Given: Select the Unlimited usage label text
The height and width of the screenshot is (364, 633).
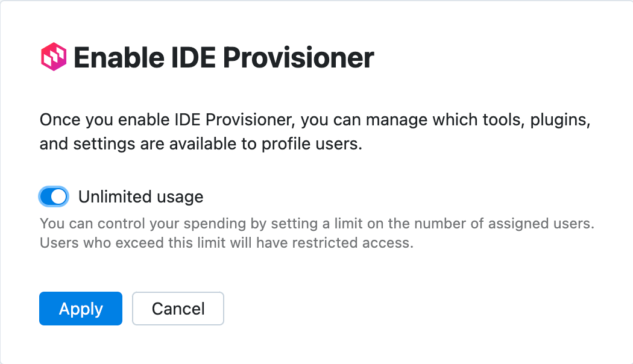Looking at the screenshot, I should [140, 196].
